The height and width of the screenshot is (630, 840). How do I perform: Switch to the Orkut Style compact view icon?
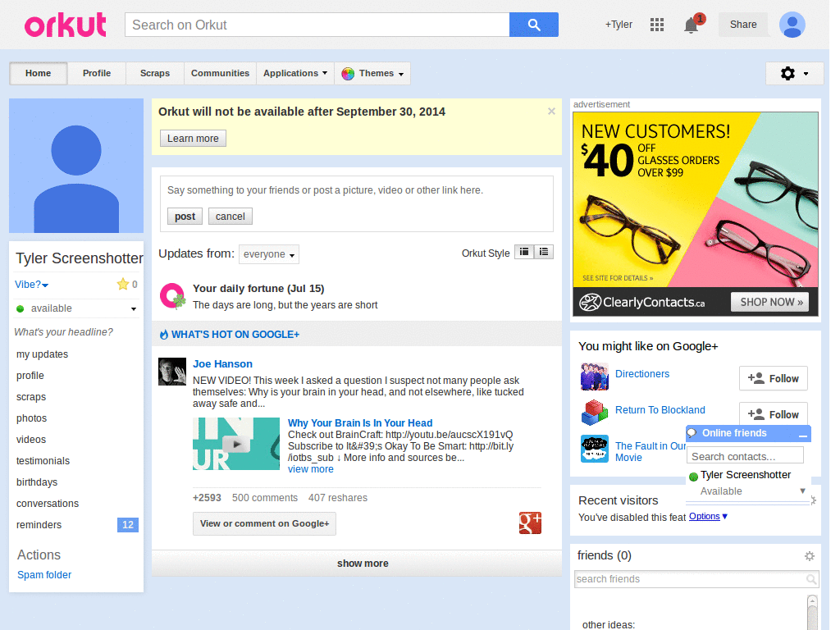pyautogui.click(x=524, y=252)
